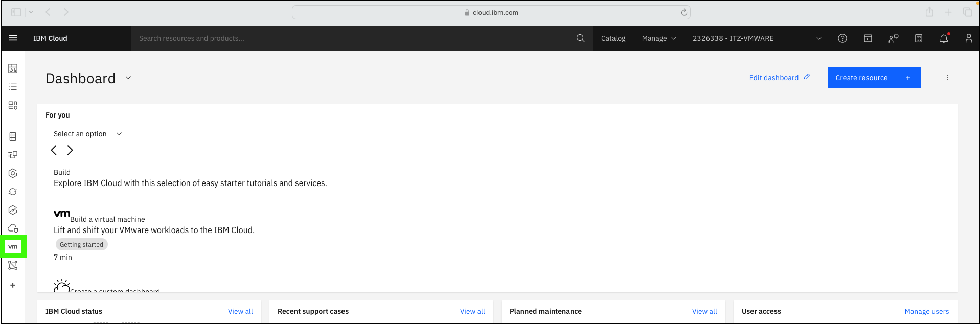Screen dimensions: 980x324
Task: Show previous item in For you carousel
Action: 54,150
